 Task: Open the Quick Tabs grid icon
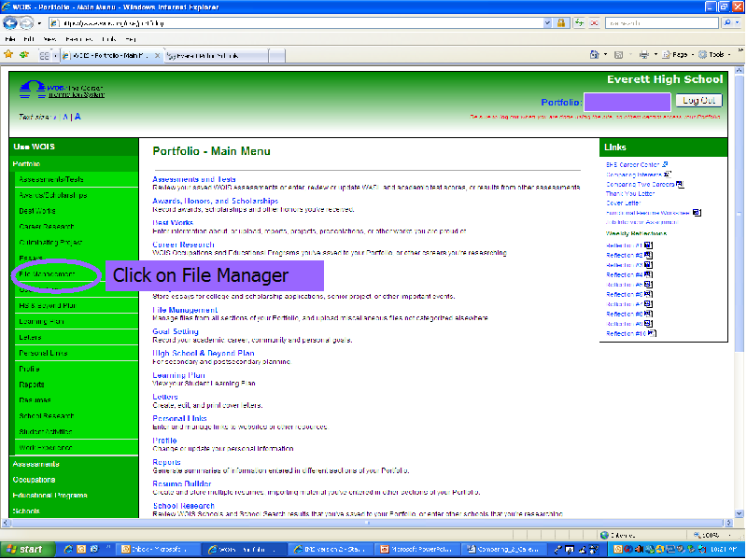pos(44,56)
